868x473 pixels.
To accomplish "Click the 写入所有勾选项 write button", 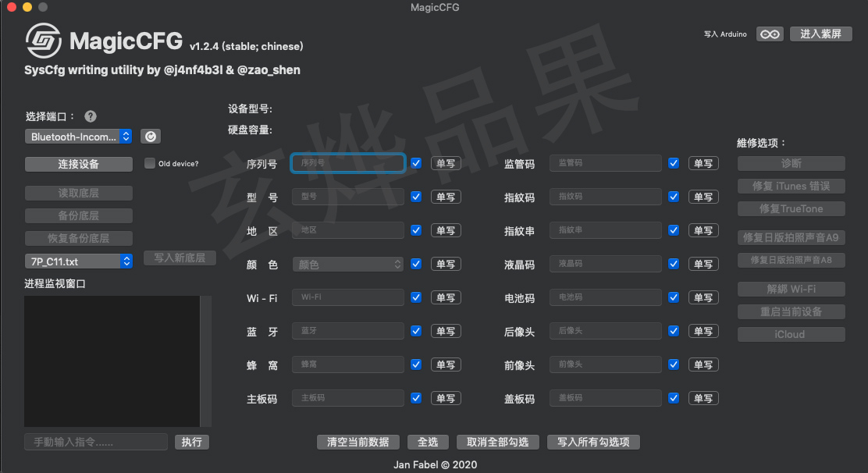I will click(x=593, y=441).
